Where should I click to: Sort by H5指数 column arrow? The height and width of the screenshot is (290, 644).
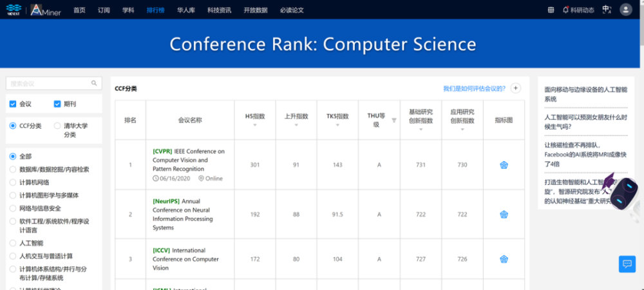255,125
